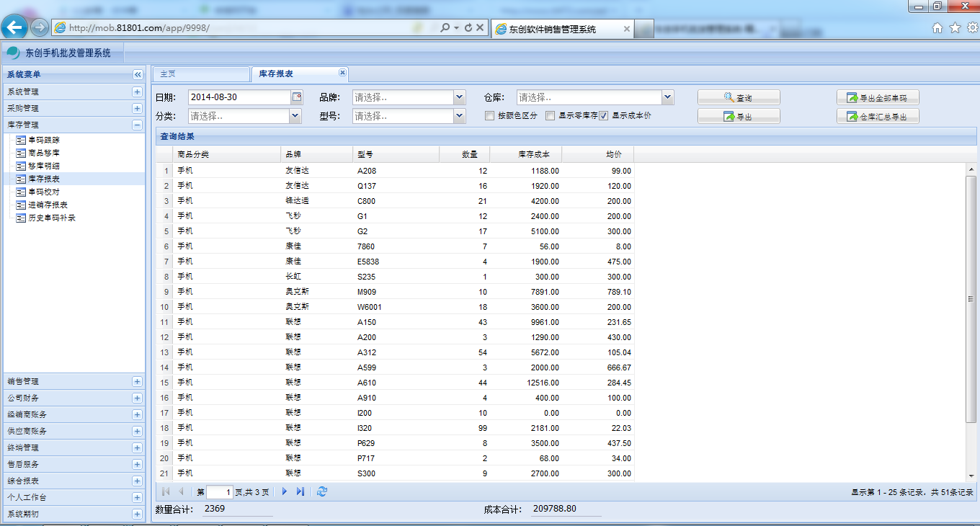
Task: Click the browser refresh icon in address bar
Action: pyautogui.click(x=468, y=27)
